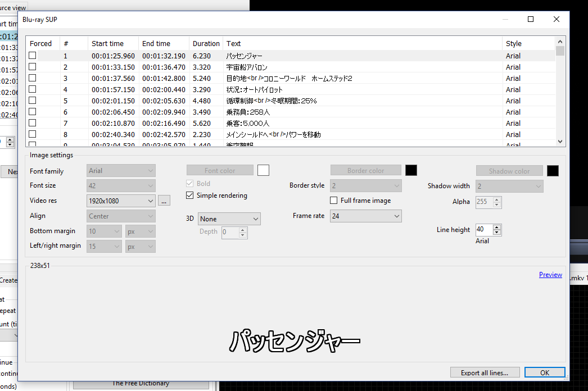
Task: Increase Alpha using its up stepper arrow
Action: pos(496,199)
